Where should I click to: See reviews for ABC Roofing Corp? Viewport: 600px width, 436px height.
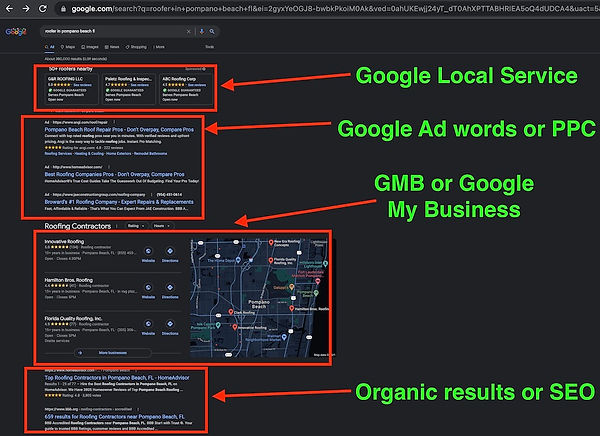197,85
